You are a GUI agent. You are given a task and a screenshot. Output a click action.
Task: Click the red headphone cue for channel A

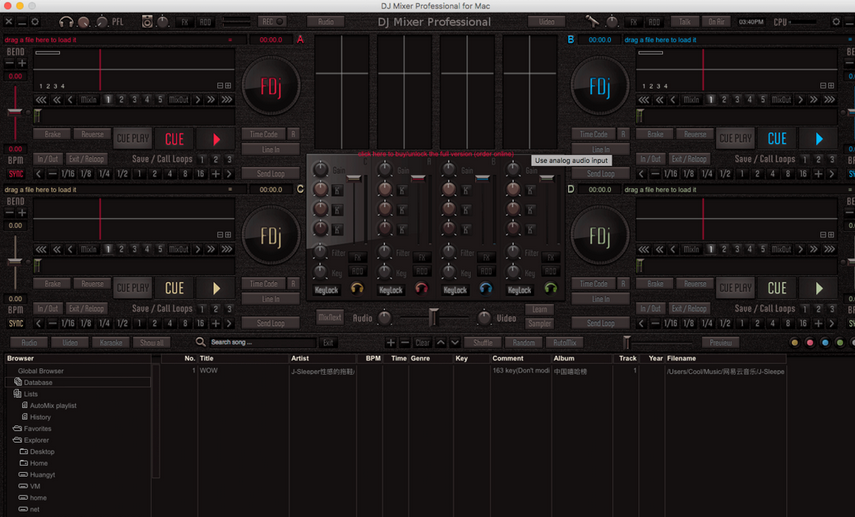click(x=422, y=288)
